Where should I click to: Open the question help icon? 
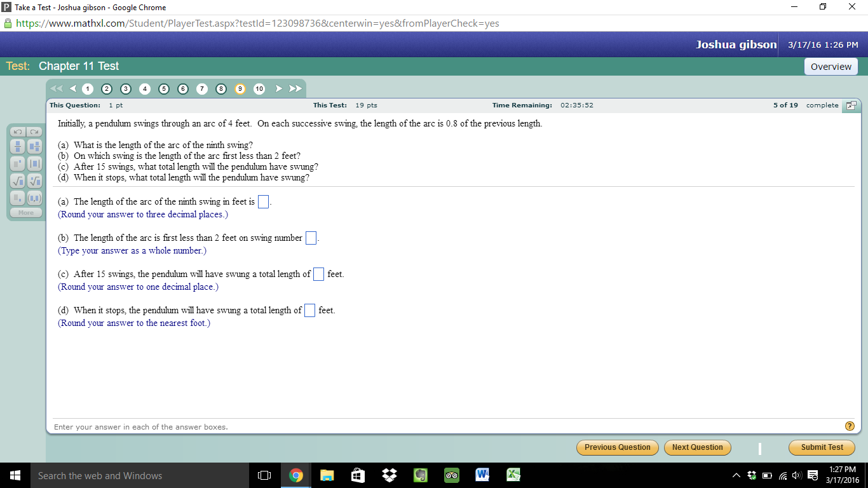(850, 426)
